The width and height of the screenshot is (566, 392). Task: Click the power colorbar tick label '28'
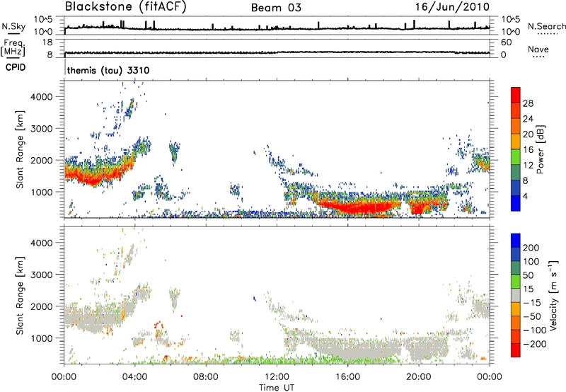tap(528, 103)
